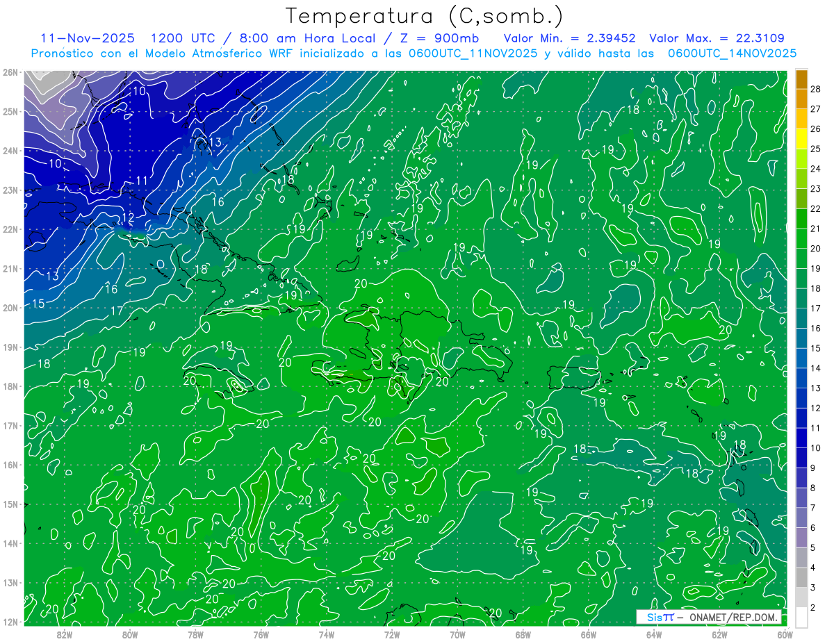The height and width of the screenshot is (644, 834).
Task: Click the color scale label "5"
Action: pyautogui.click(x=813, y=548)
